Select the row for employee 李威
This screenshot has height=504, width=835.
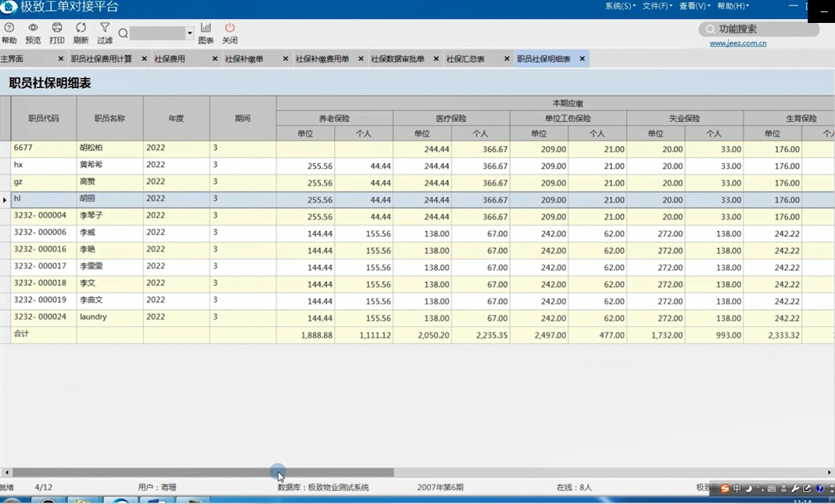tap(417, 233)
